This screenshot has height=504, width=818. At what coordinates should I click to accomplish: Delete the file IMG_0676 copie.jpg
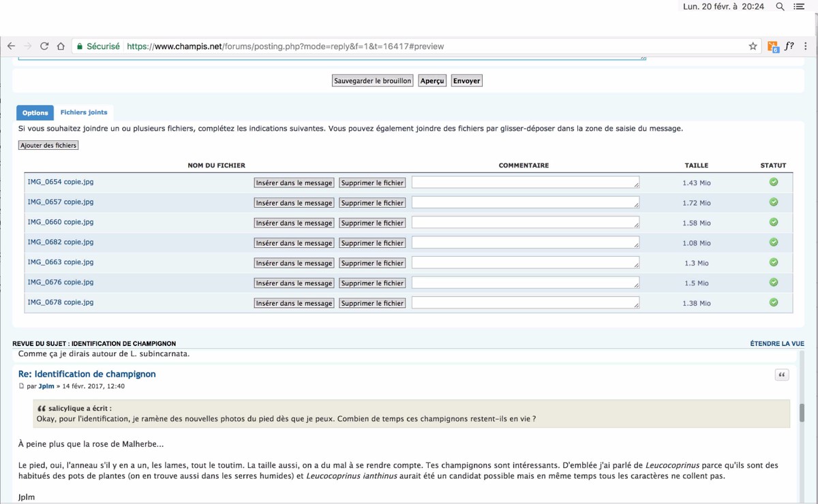372,283
